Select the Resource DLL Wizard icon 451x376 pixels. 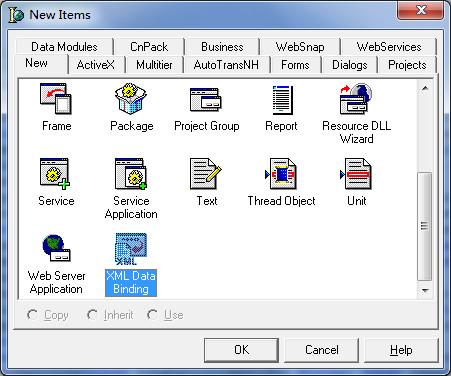(356, 99)
